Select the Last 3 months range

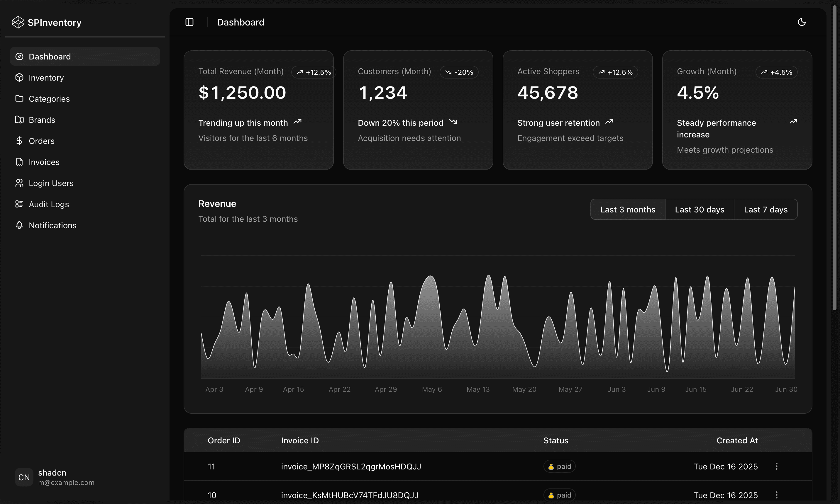[x=628, y=210]
